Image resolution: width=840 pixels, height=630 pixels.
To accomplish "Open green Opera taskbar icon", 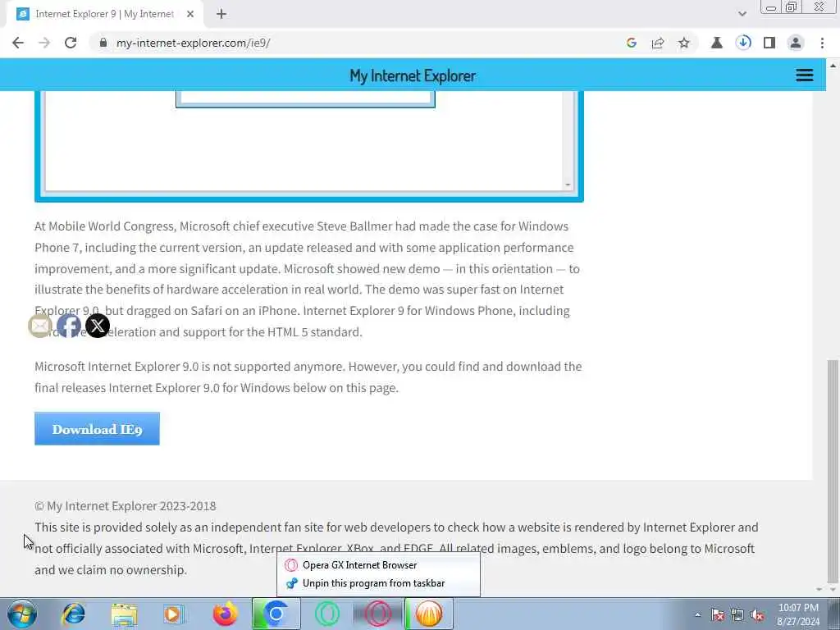I will (x=326, y=614).
